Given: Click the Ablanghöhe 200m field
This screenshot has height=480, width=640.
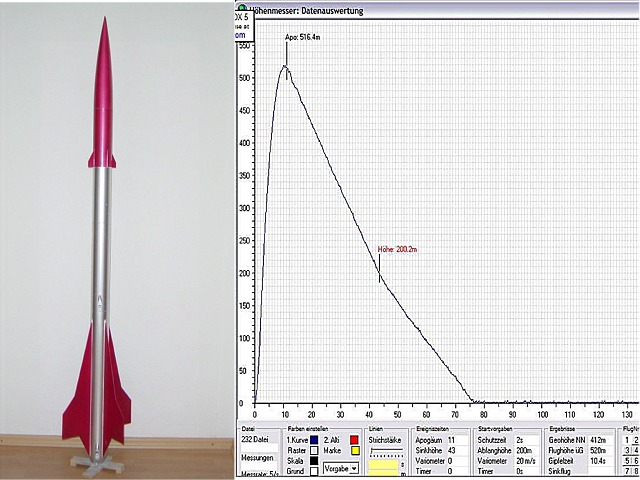Looking at the screenshot, I should pos(527,451).
